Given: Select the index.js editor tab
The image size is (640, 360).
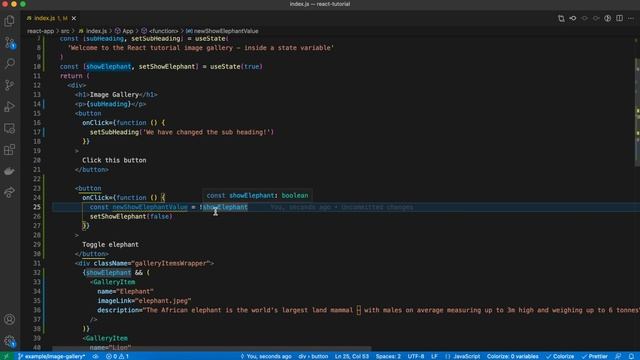Looking at the screenshot, I should point(51,18).
